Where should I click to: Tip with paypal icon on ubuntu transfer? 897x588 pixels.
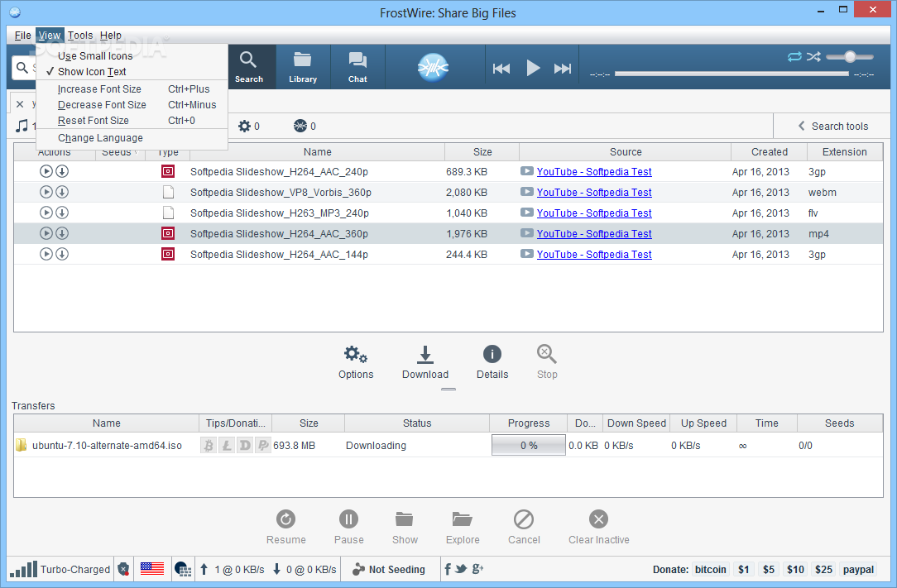(x=263, y=445)
